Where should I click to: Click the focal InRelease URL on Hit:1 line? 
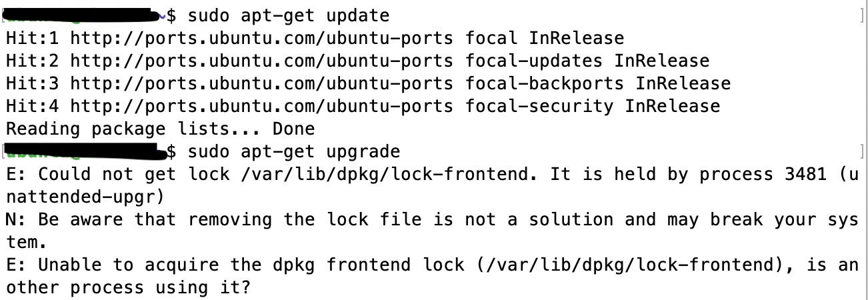point(347,38)
